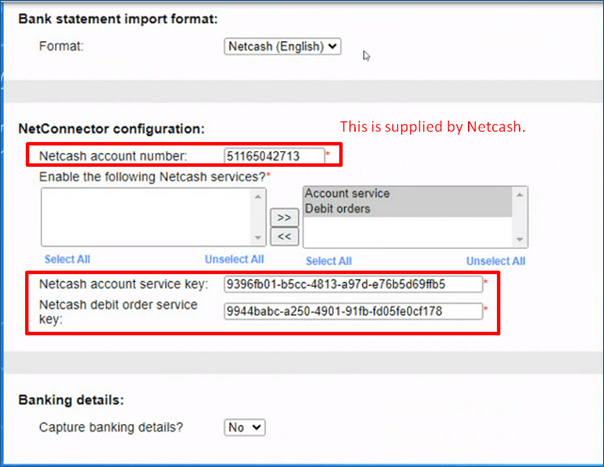Click Unselect All under the right services list
This screenshot has width=604, height=467.
(x=495, y=261)
